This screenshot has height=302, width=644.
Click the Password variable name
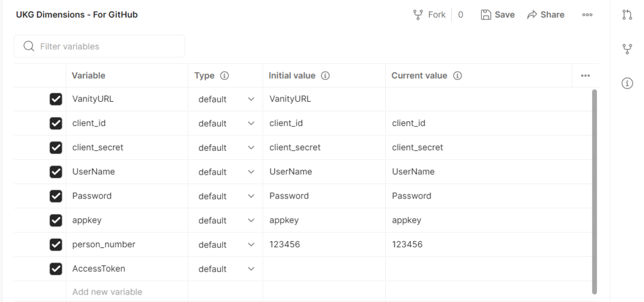click(x=91, y=196)
